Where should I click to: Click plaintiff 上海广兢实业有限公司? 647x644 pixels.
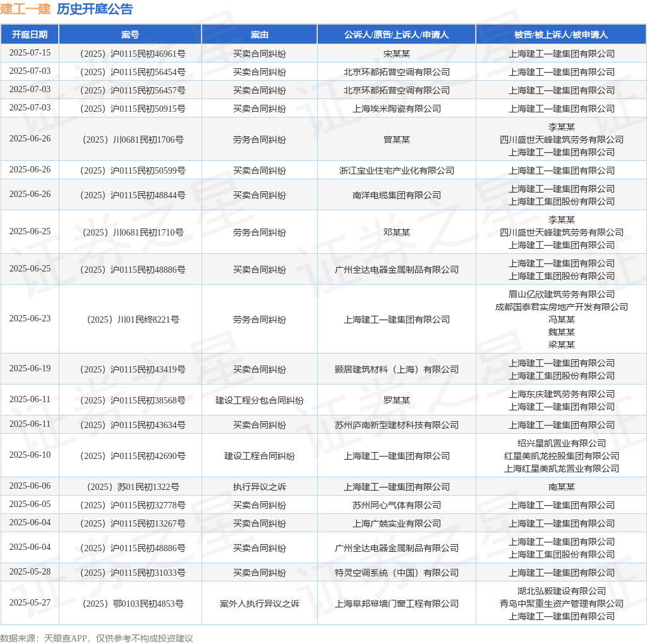397,524
